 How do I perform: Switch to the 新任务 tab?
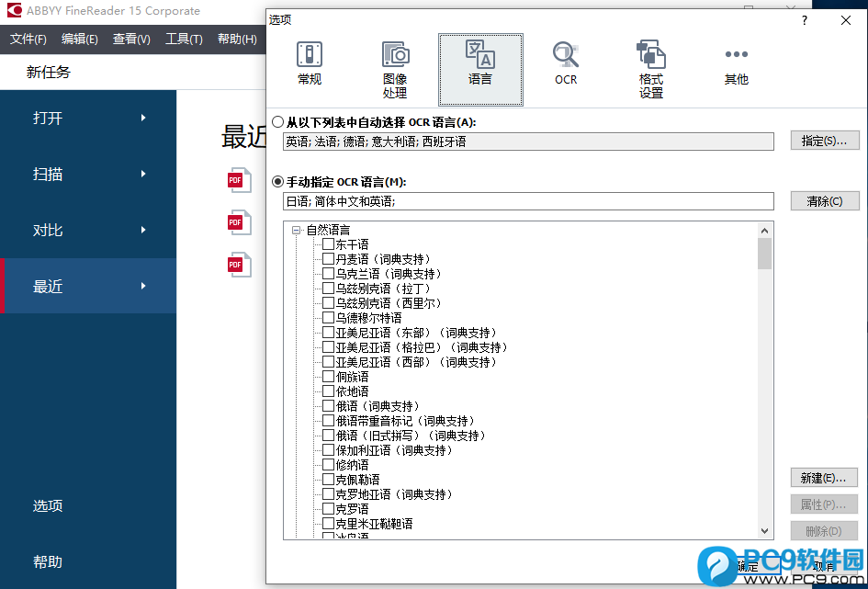click(x=49, y=72)
